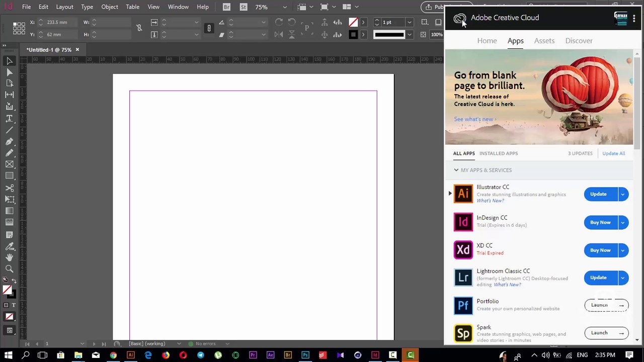Switch to Creative Cloud Assets tab
644x362 pixels.
click(544, 41)
